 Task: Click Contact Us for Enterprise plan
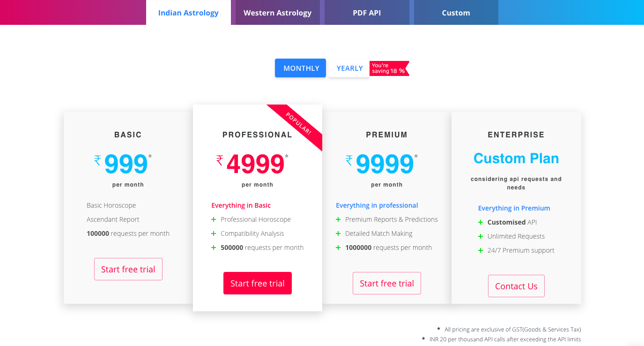(x=516, y=286)
